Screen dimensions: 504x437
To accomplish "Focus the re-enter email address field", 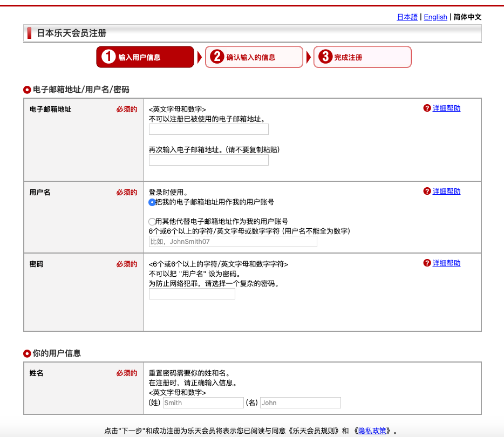I will [x=209, y=160].
